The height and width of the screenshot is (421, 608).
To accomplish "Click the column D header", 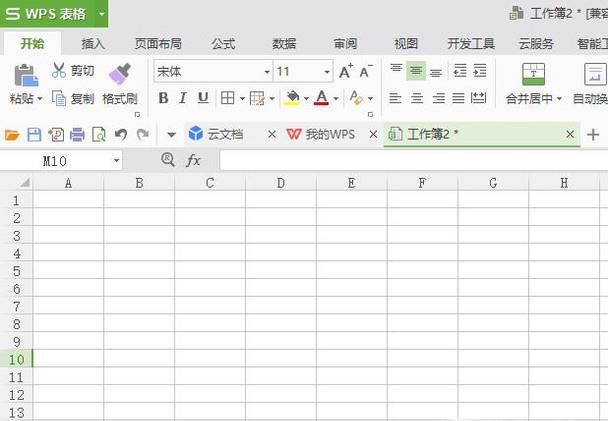I will [280, 183].
